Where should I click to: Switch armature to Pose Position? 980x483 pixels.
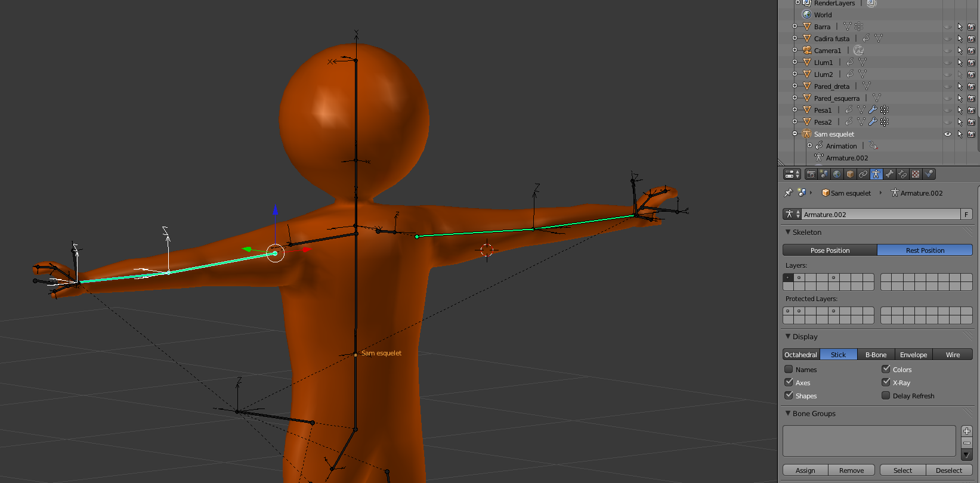click(x=830, y=250)
